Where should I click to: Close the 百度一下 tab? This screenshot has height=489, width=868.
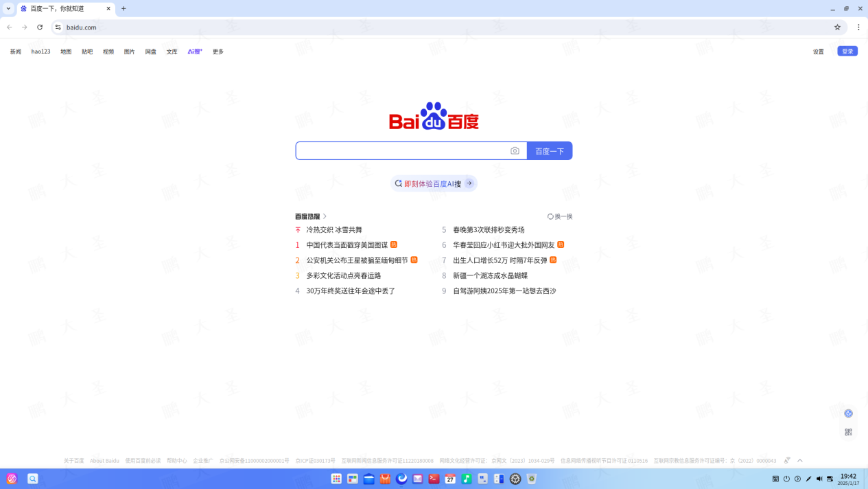[x=108, y=9]
